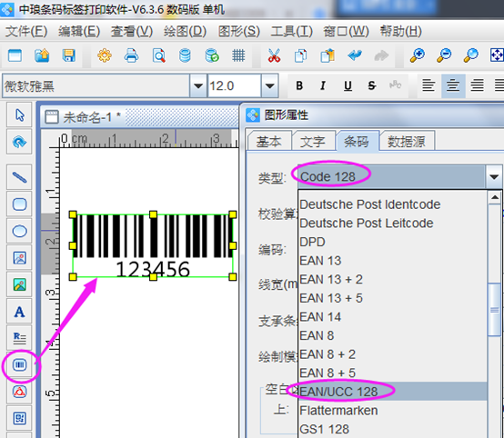Click the scissors cut icon
The image size is (504, 438).
pos(274,55)
